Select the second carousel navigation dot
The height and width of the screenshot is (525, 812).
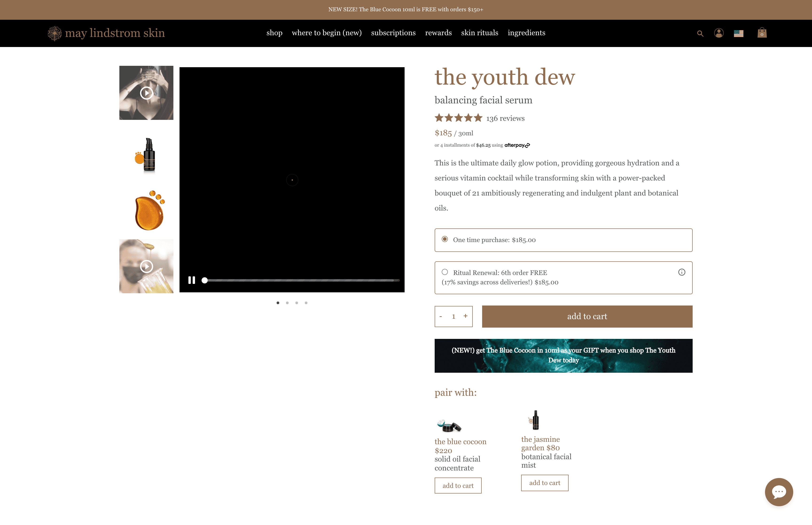287,303
